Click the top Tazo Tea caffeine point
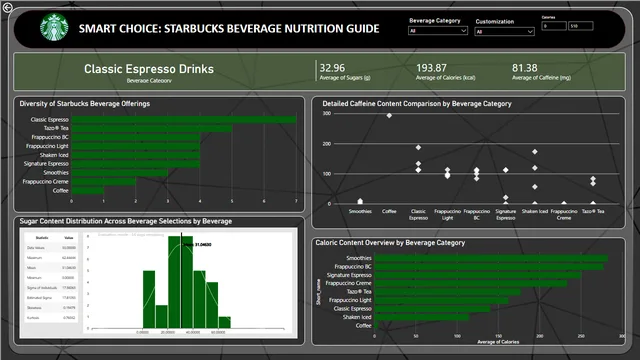Viewport: 640px width, 360px height. click(x=593, y=179)
